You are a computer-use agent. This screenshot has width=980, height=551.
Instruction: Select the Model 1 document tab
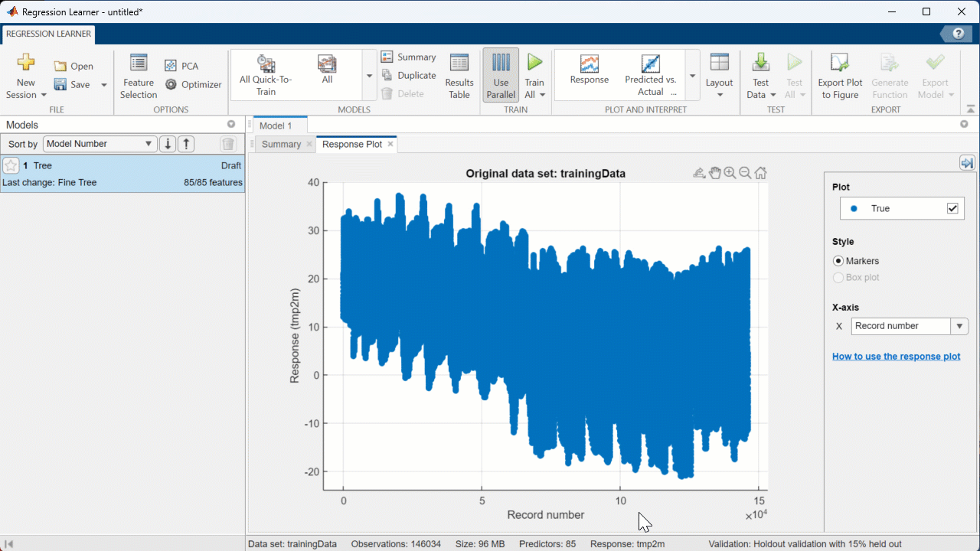(x=276, y=126)
